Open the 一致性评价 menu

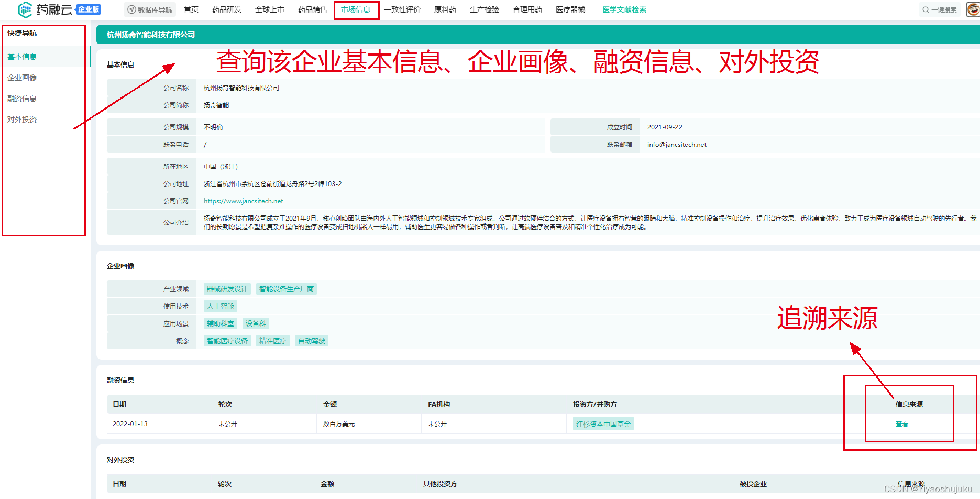click(x=402, y=9)
